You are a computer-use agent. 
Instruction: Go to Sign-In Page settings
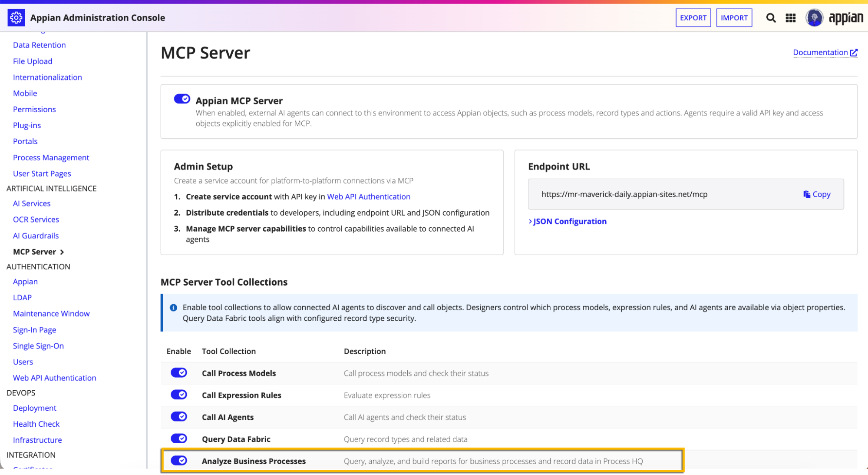point(35,330)
